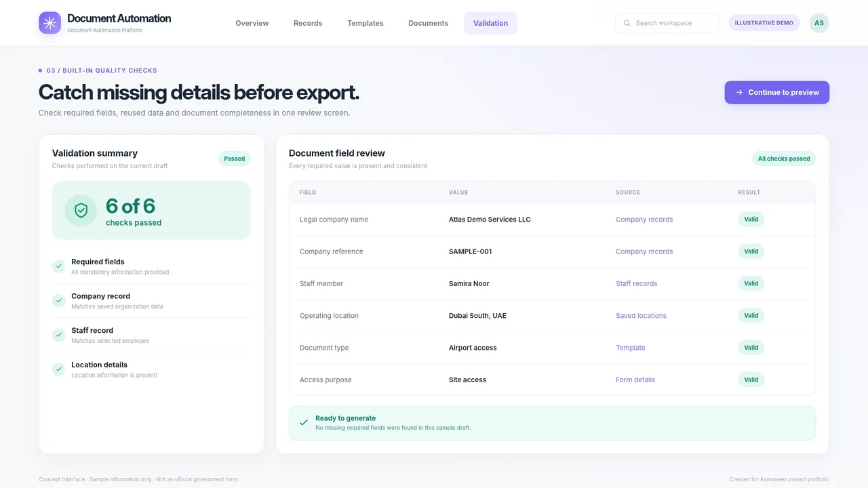Click the Samira Noor staff value
This screenshot has height=488, width=868.
coord(469,283)
